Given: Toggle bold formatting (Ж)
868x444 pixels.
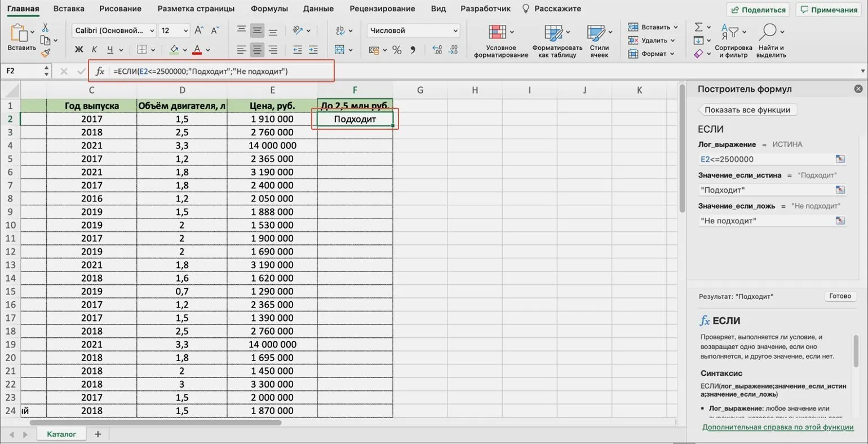Looking at the screenshot, I should (x=79, y=50).
